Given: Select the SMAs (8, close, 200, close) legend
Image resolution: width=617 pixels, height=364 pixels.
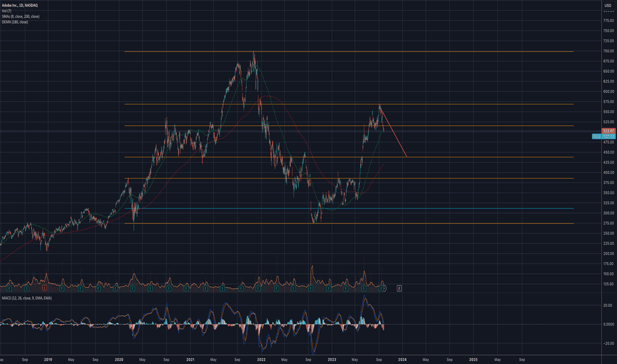Looking at the screenshot, I should [21, 17].
